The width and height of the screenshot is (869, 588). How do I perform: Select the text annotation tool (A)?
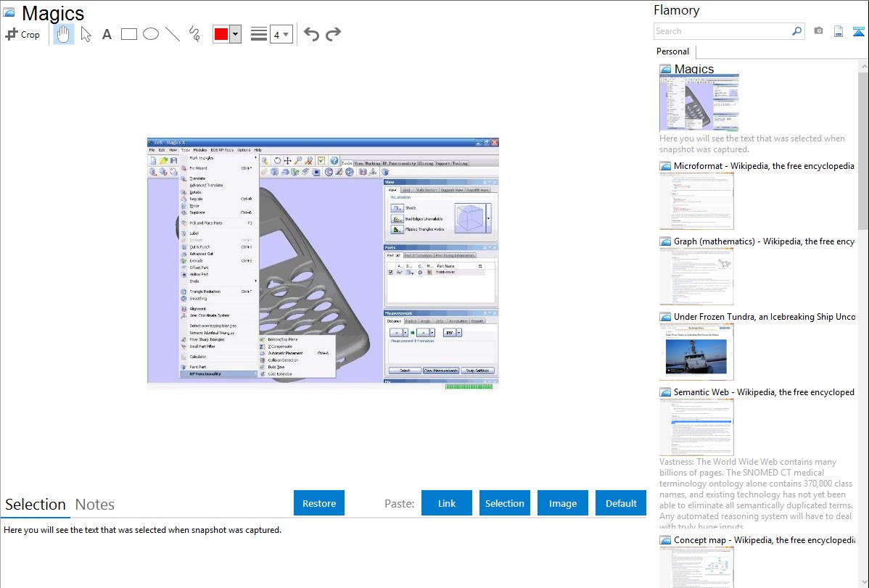[x=107, y=34]
